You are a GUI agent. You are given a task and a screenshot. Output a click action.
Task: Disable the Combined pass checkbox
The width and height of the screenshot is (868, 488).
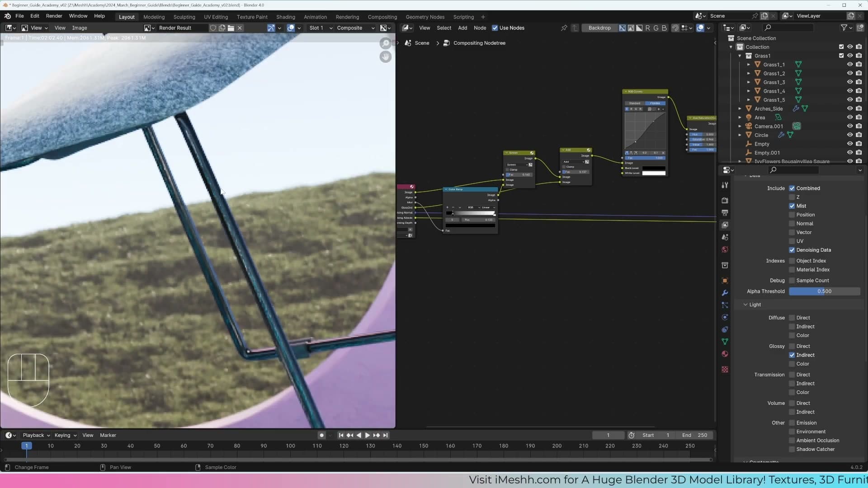click(x=792, y=188)
